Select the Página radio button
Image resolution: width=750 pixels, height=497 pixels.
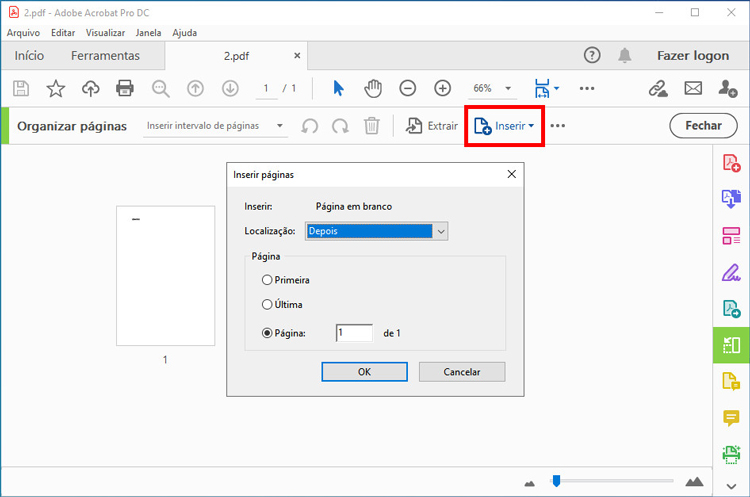click(x=267, y=333)
